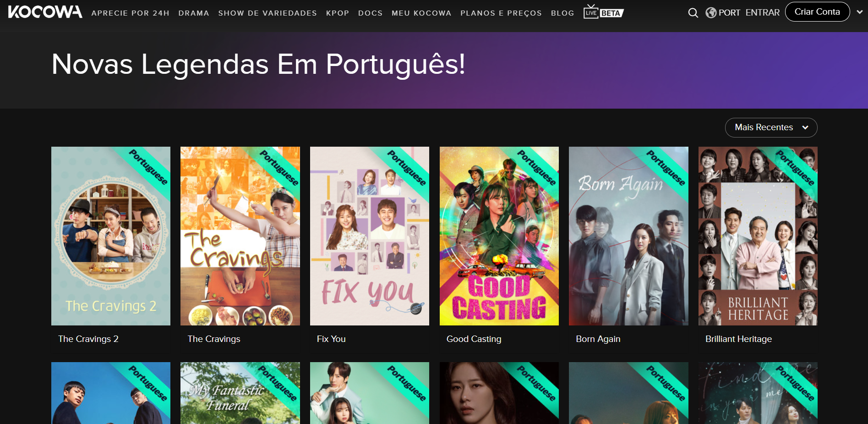Open the Drama menu
This screenshot has width=868, height=424.
pos(194,13)
